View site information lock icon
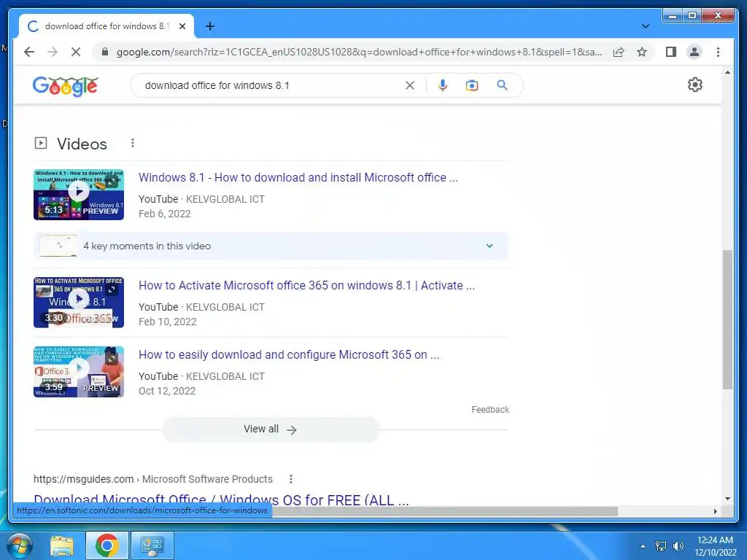 [x=105, y=52]
